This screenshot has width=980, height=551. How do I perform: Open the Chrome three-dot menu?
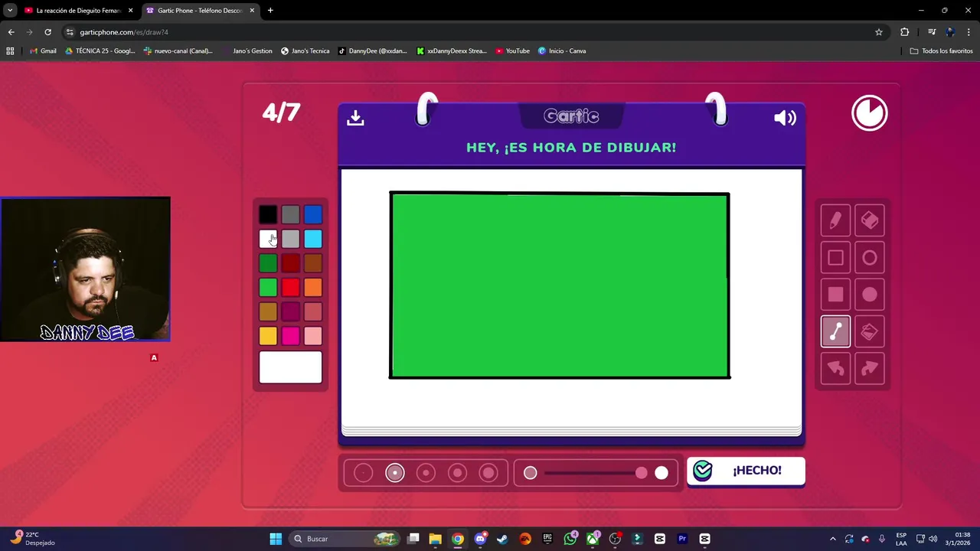[969, 32]
